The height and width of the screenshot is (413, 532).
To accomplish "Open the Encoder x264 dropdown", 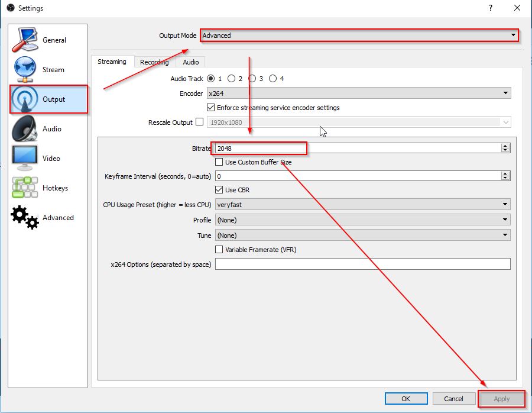I will [x=359, y=93].
